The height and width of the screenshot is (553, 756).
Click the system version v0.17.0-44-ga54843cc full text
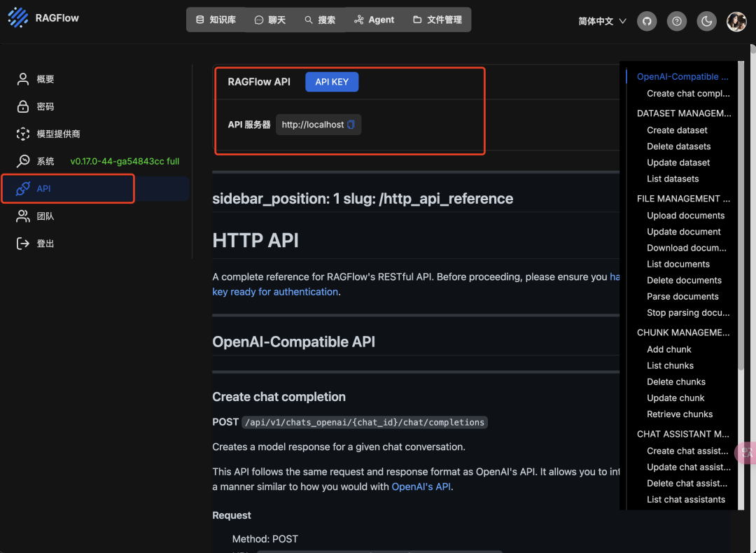pos(125,162)
